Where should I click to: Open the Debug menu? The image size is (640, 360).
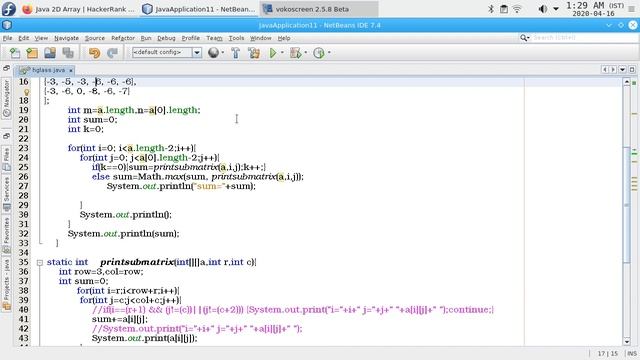pos(166,38)
